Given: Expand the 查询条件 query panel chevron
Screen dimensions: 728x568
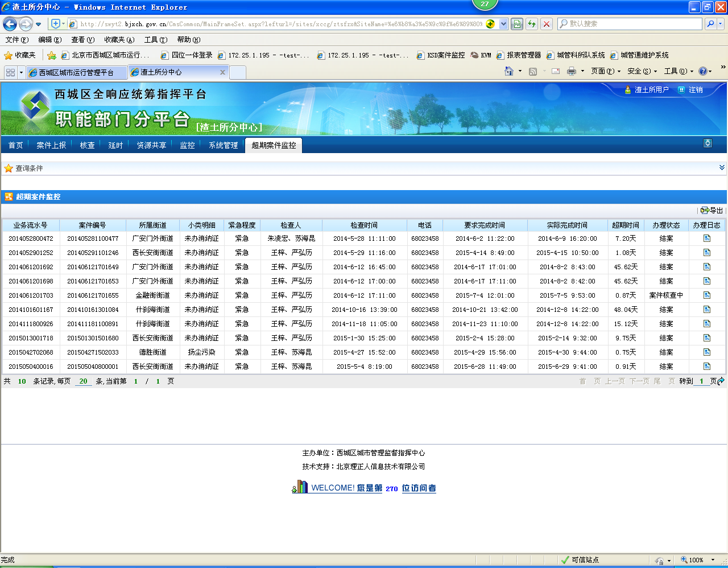Looking at the screenshot, I should (x=722, y=168).
